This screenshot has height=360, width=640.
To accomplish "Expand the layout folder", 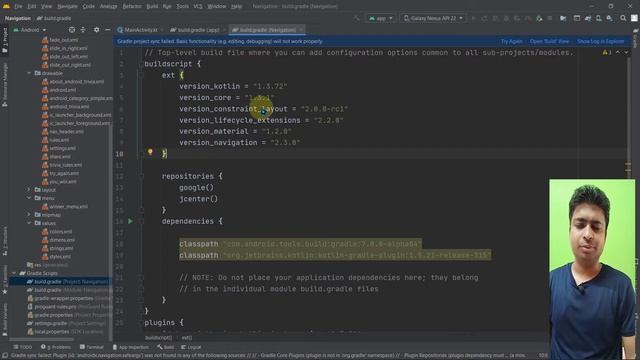I will click(x=29, y=190).
